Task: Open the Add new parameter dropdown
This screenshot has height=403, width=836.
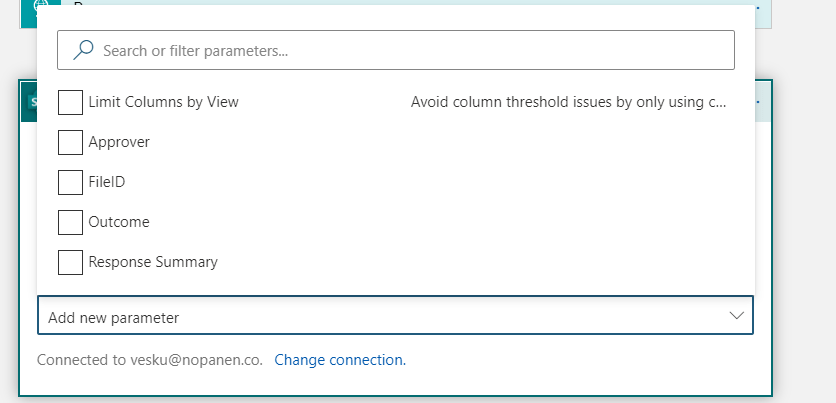Action: [x=380, y=316]
